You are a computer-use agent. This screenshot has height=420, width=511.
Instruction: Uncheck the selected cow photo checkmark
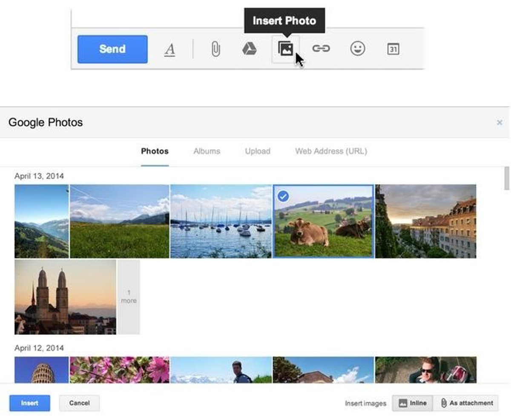click(283, 196)
